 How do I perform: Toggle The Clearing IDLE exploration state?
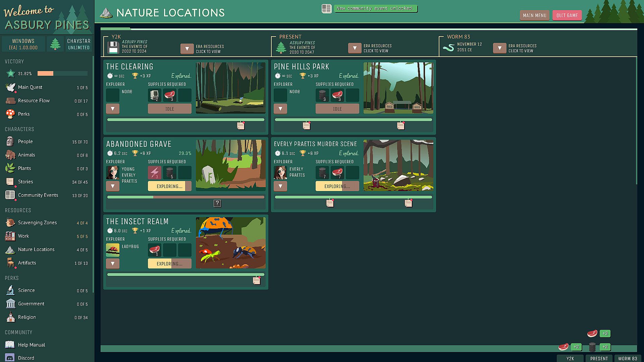pos(169,109)
